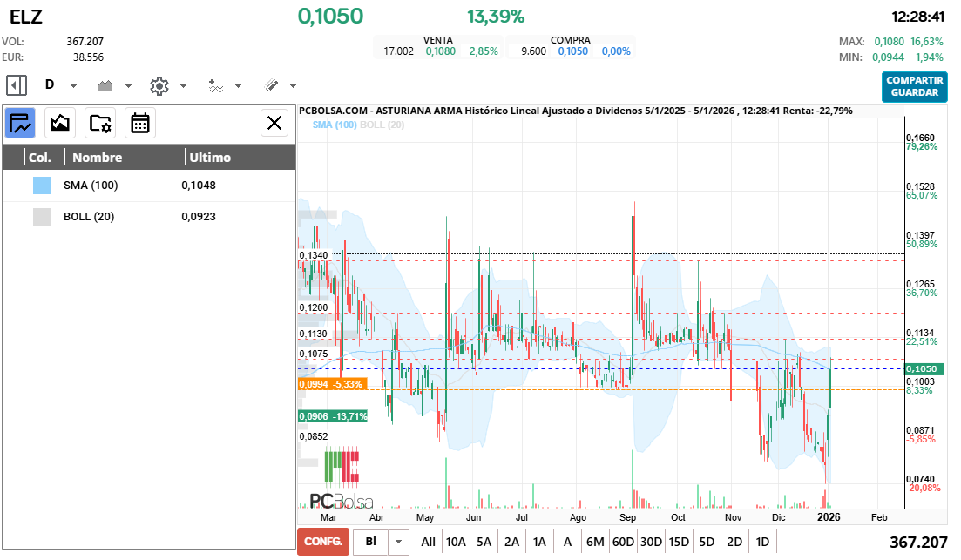The height and width of the screenshot is (560, 961).
Task: Open chart settings gear icon
Action: (159, 85)
